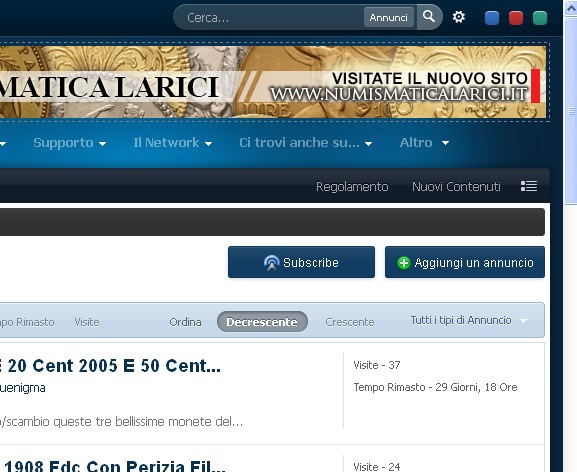Open the gear settings icon
Image resolution: width=577 pixels, height=472 pixels.
click(x=459, y=17)
